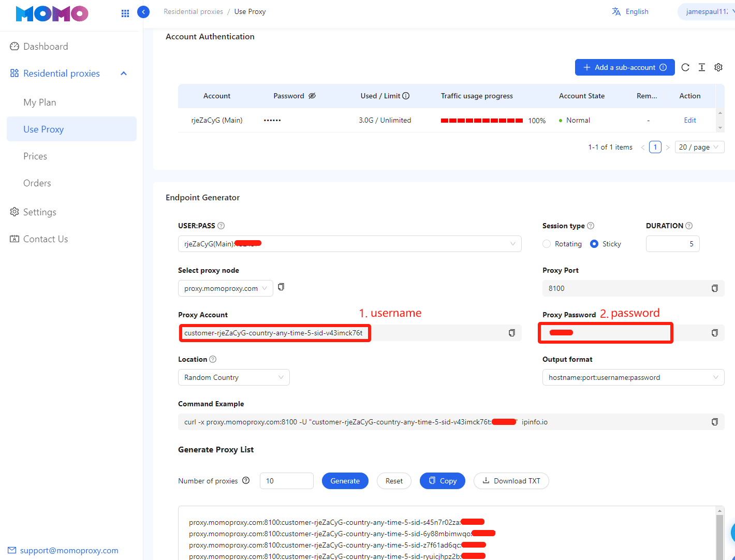The width and height of the screenshot is (735, 560).
Task: Open support@momoproxy.com email link
Action: [69, 550]
